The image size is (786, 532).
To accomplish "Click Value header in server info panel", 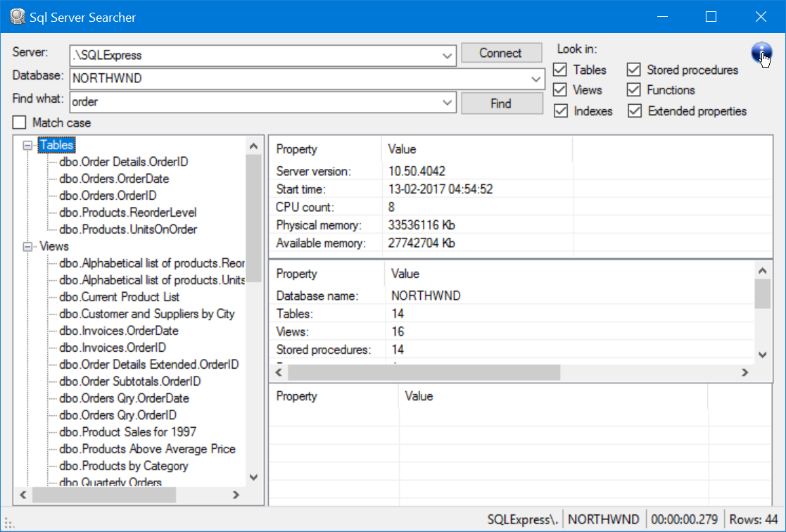I will (402, 149).
